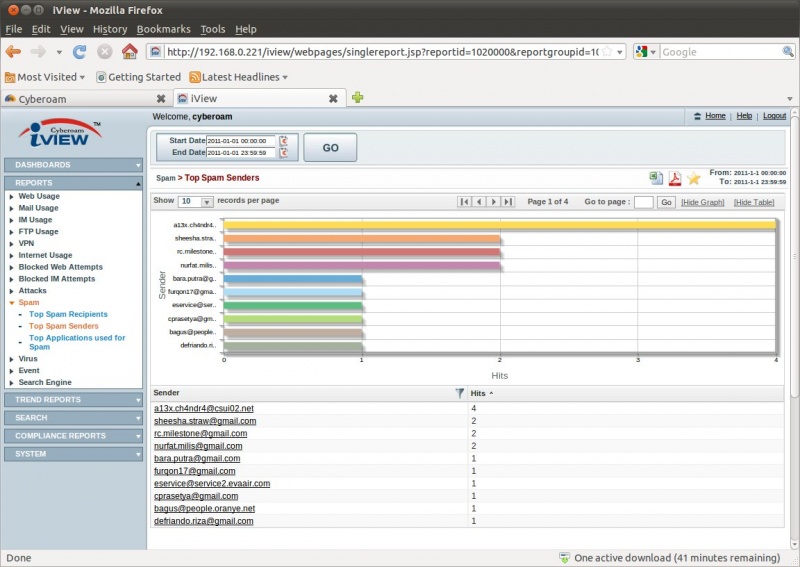Click Sender column filter icon

[x=459, y=393]
